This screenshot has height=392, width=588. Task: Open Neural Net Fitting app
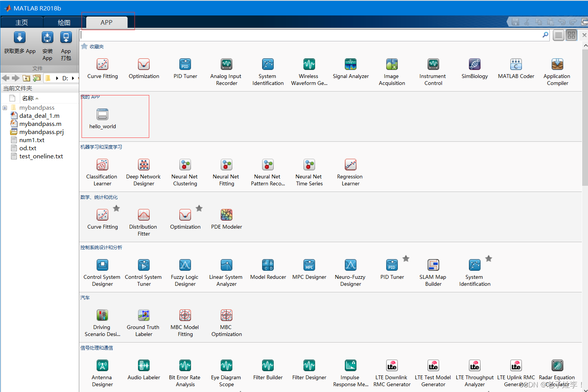[227, 173]
